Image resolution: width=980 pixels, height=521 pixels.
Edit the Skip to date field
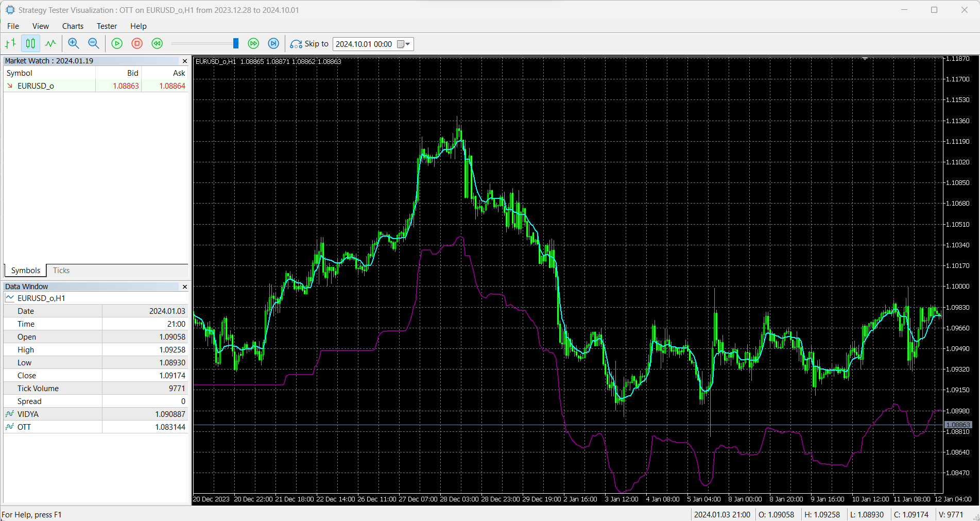pyautogui.click(x=365, y=44)
